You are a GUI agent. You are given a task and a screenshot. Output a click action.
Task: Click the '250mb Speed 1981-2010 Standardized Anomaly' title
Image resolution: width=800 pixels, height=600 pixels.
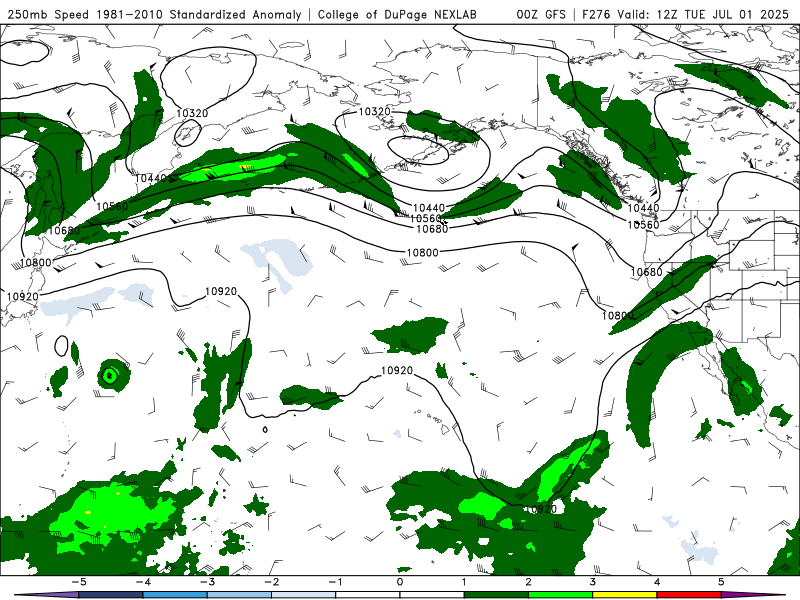point(154,14)
